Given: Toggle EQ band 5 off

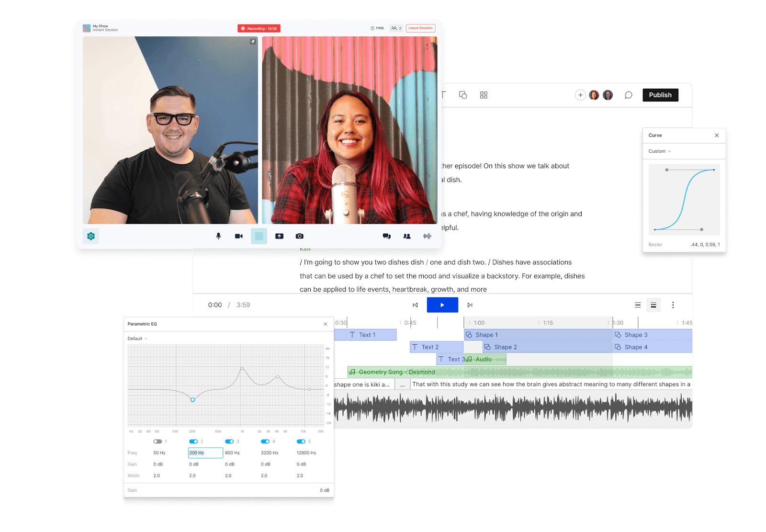Looking at the screenshot, I should click(301, 441).
